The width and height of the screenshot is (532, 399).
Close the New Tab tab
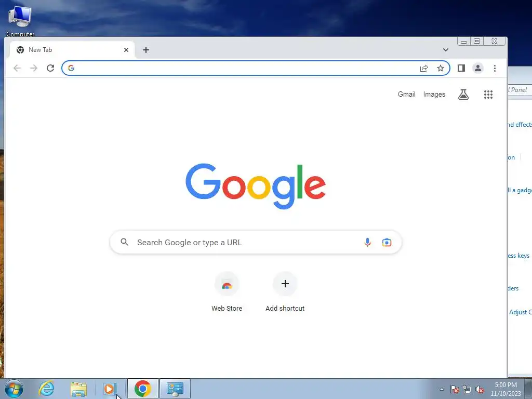click(126, 50)
